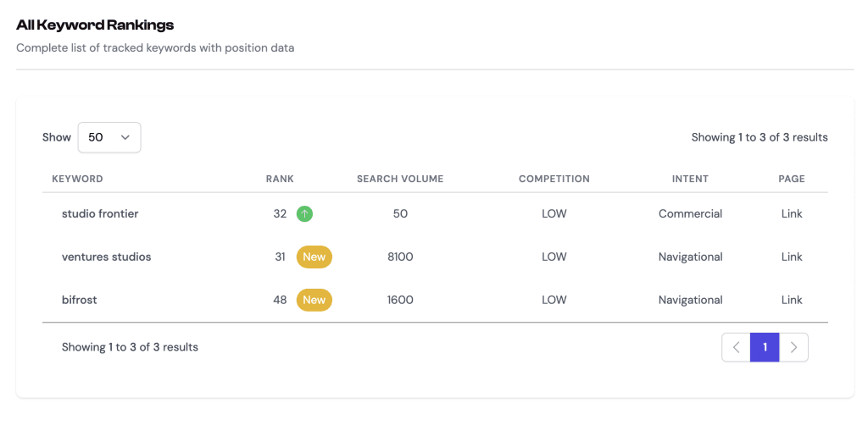This screenshot has height=431, width=868.
Task: Sort by the Rank column header
Action: 280,180
